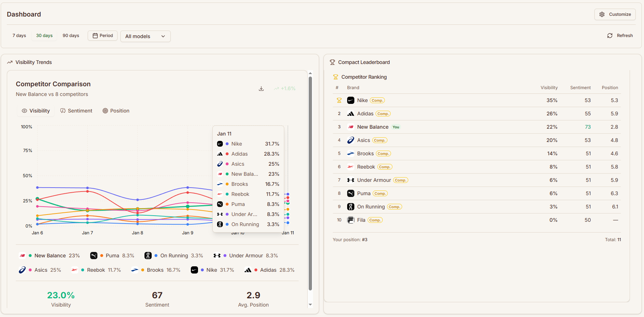Click the chart panel scrollbar thumb
Image resolution: width=644 pixels, height=317 pixels.
(310, 183)
